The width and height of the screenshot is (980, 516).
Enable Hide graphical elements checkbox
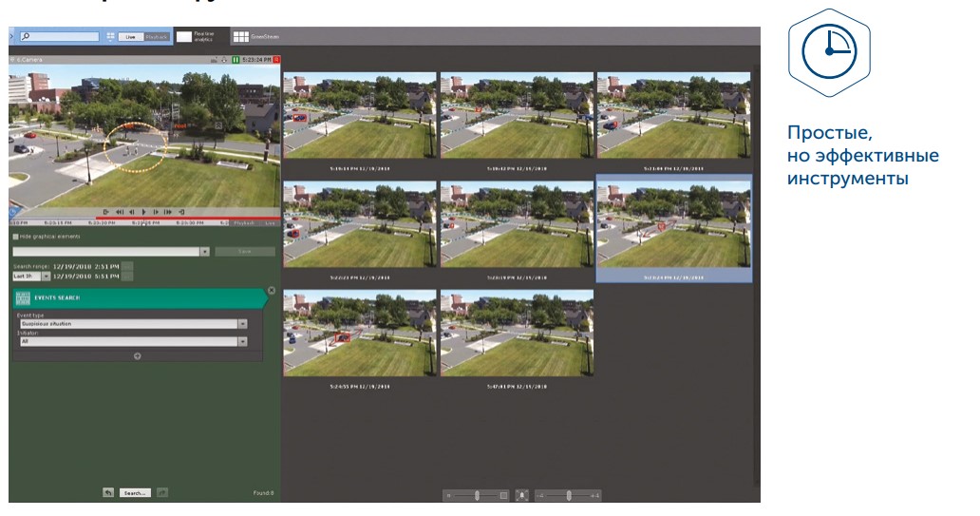(15, 237)
